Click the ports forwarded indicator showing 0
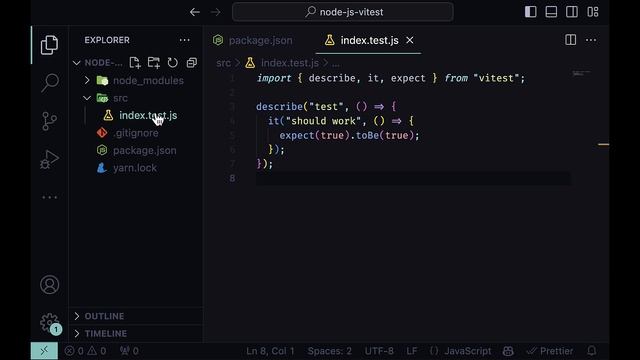 tap(129, 351)
